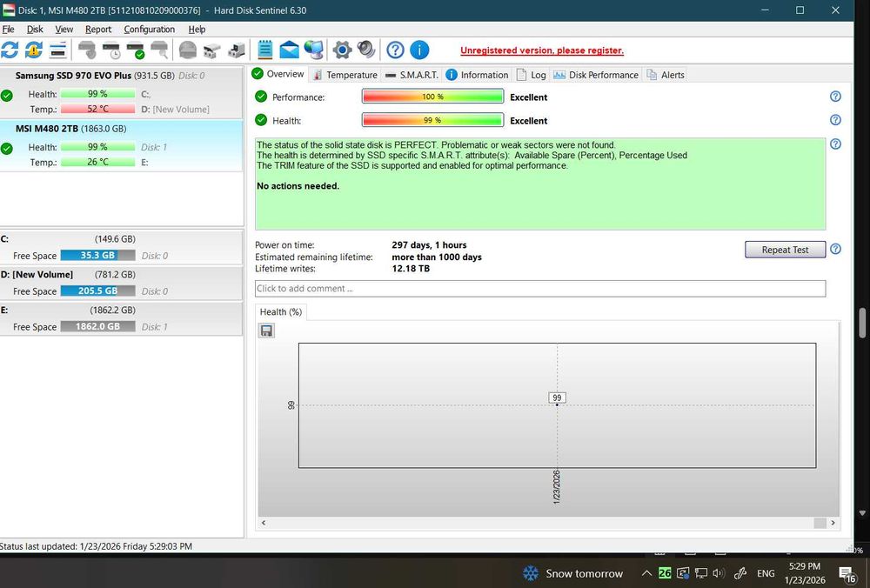Click the gray disk with gear toolbar icon
870x588 pixels.
[87, 50]
